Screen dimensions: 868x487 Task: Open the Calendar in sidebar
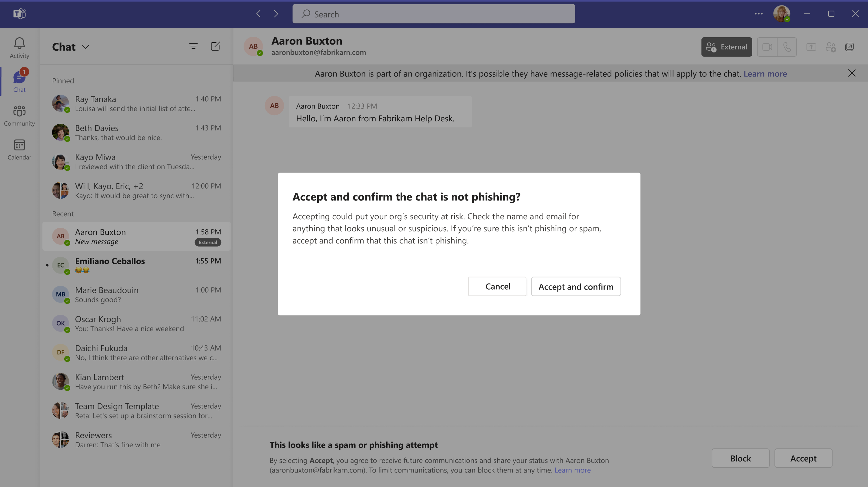point(19,149)
